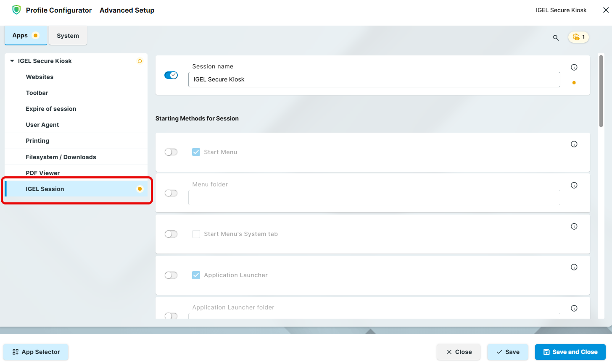612x364 pixels.
Task: Collapse the IGEL Secure Kiosk tree
Action: click(x=12, y=61)
